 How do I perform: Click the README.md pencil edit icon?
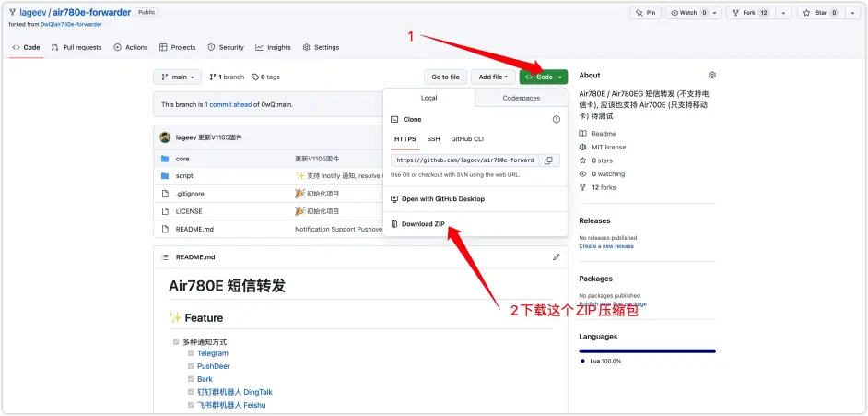point(556,256)
